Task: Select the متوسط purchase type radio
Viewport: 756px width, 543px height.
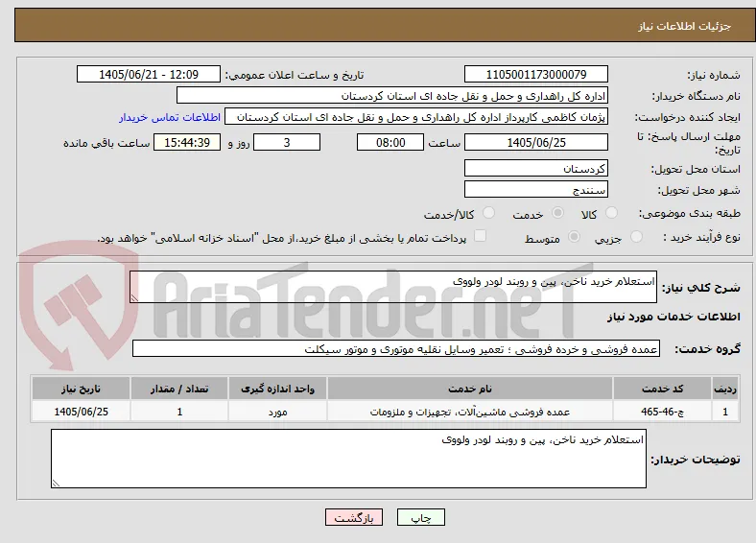Action: click(x=574, y=236)
